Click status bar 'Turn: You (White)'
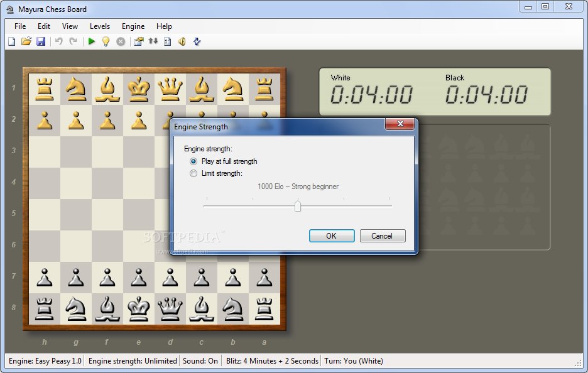 coord(354,361)
